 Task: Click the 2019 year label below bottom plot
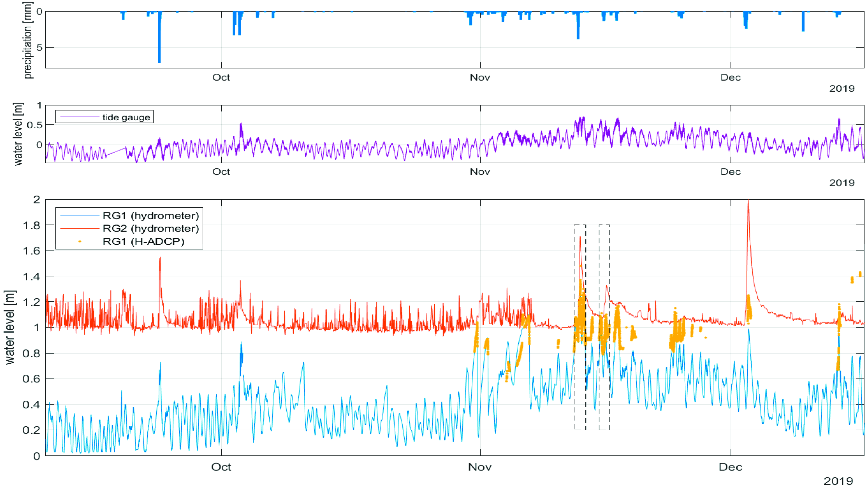838,481
